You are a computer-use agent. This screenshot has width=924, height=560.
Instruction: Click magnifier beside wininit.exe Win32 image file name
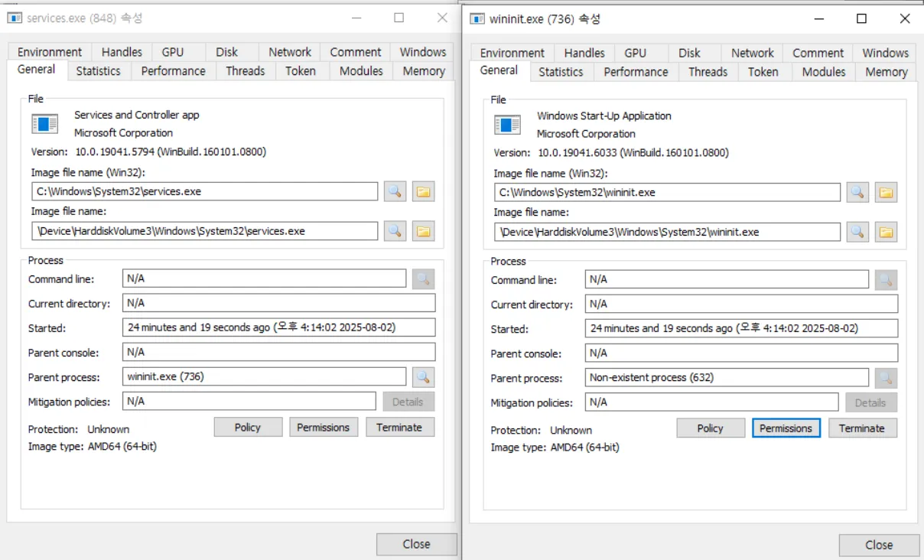(857, 193)
